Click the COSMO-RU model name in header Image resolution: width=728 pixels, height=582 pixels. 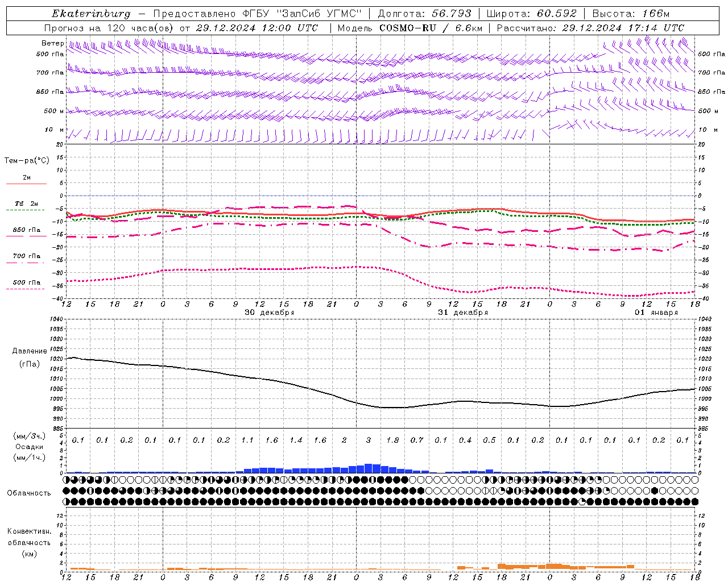(x=408, y=28)
